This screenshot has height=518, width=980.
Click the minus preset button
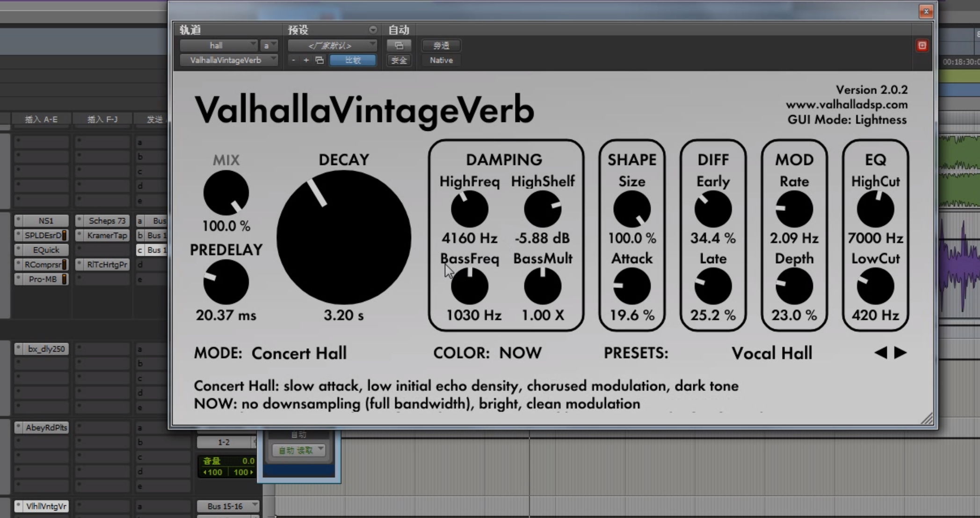click(293, 60)
